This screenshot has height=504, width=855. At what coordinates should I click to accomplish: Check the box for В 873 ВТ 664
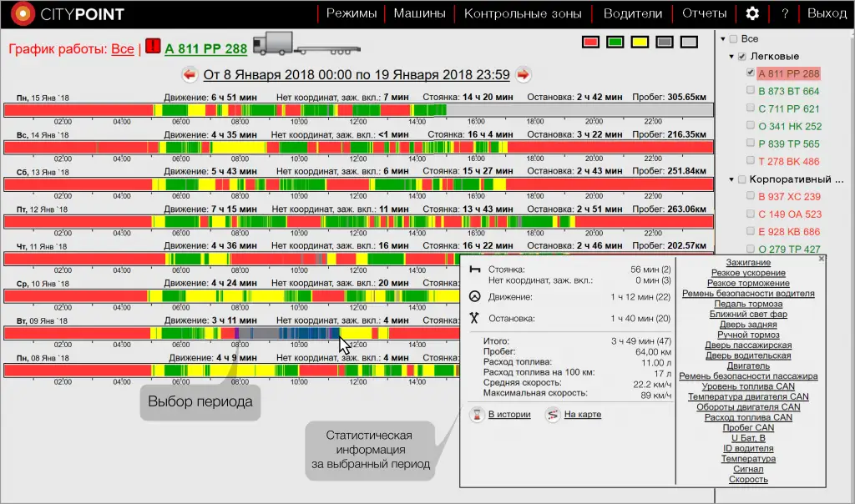750,91
